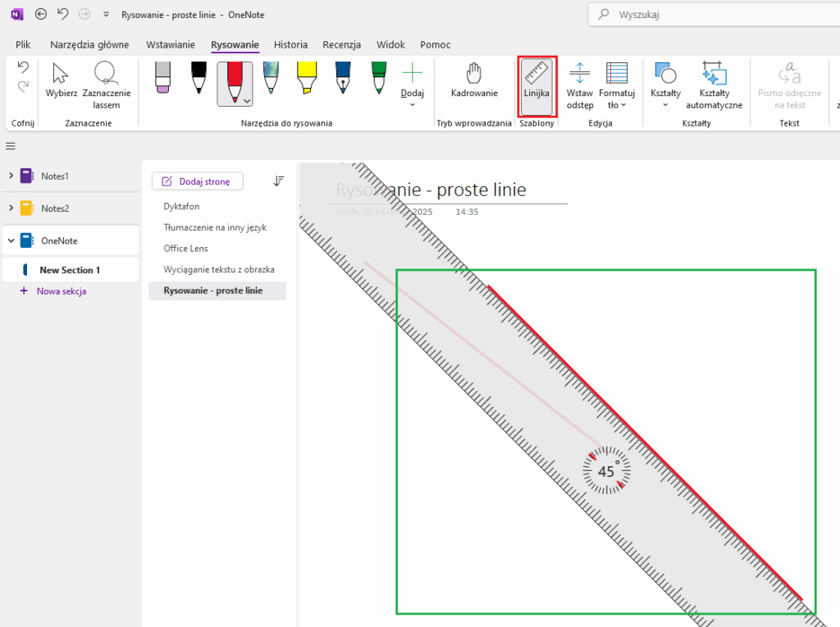Select the dark blue fountain pen
This screenshot has width=840, height=627.
343,77
